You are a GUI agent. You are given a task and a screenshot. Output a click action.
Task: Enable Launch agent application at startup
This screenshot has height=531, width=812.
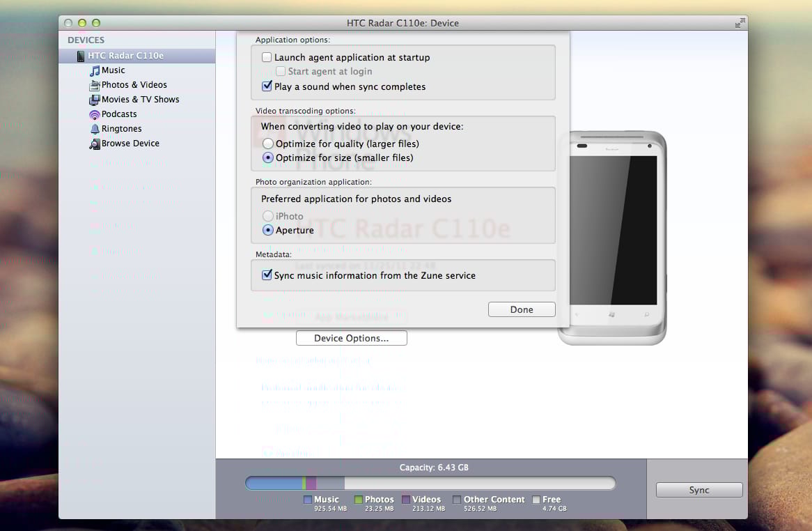pyautogui.click(x=267, y=57)
